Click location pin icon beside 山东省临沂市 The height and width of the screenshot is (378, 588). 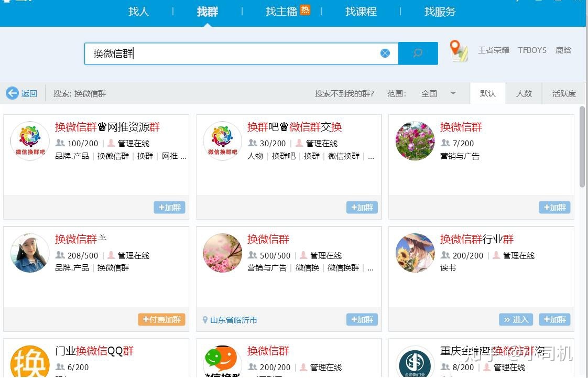pos(205,320)
